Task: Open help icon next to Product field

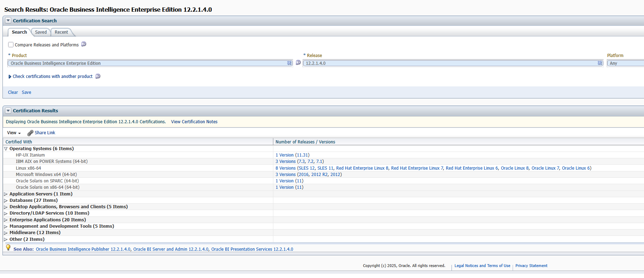Action: click(x=298, y=63)
